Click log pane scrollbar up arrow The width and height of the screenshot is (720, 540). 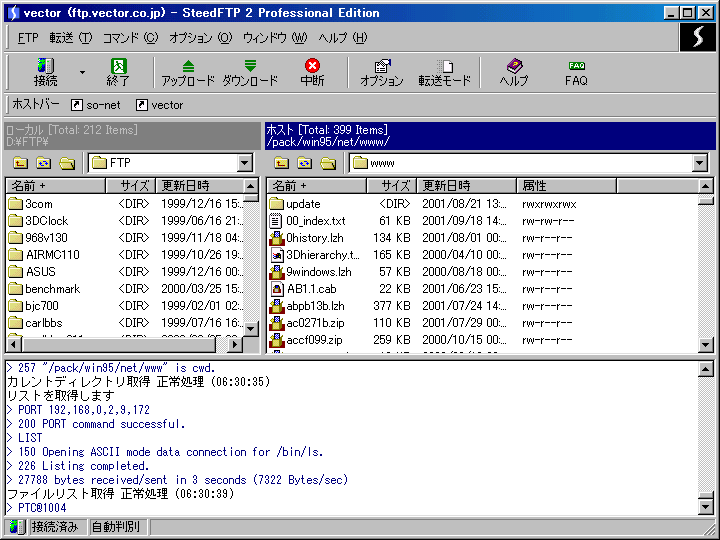[706, 369]
